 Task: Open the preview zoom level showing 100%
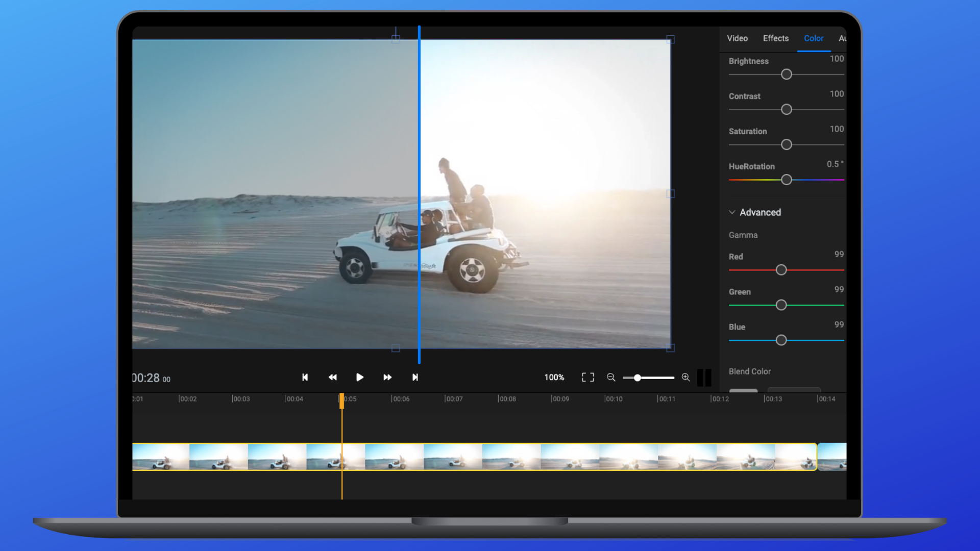pyautogui.click(x=554, y=378)
